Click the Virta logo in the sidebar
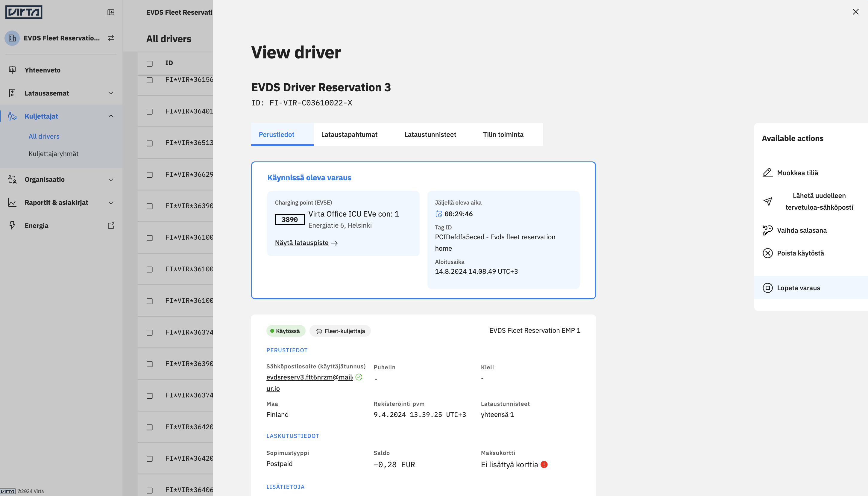The width and height of the screenshot is (868, 496). pyautogui.click(x=24, y=12)
